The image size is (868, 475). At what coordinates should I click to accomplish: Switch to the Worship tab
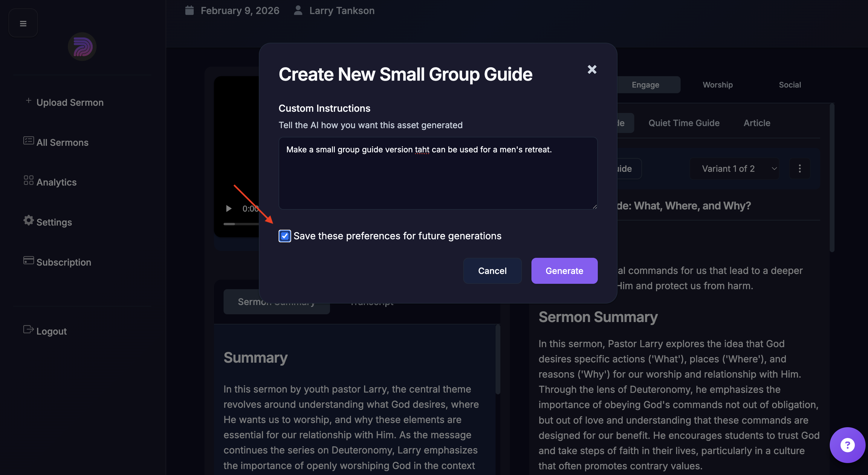717,85
